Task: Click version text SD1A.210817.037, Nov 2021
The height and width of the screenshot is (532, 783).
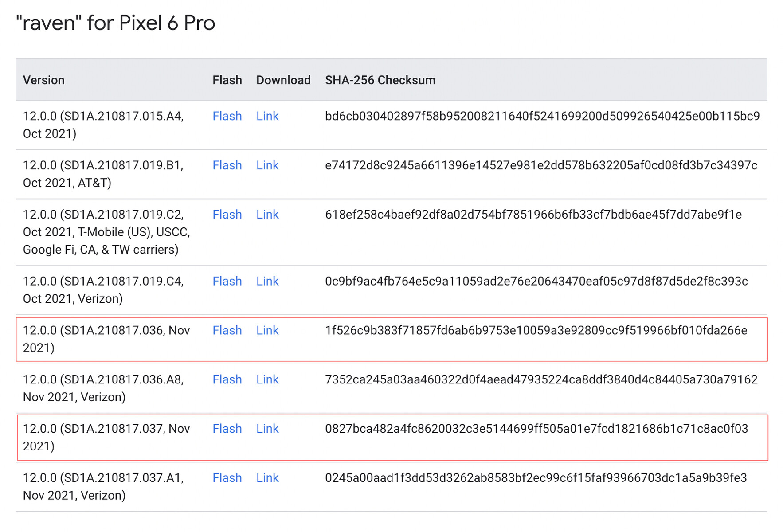Action: [106, 438]
